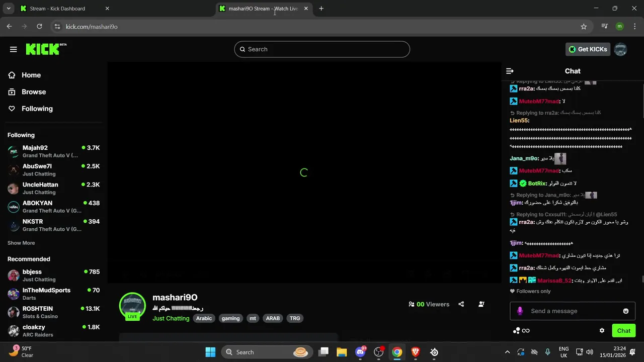This screenshot has height=362, width=644.
Task: Click mashari9O channel avatar
Action: coord(132,306)
